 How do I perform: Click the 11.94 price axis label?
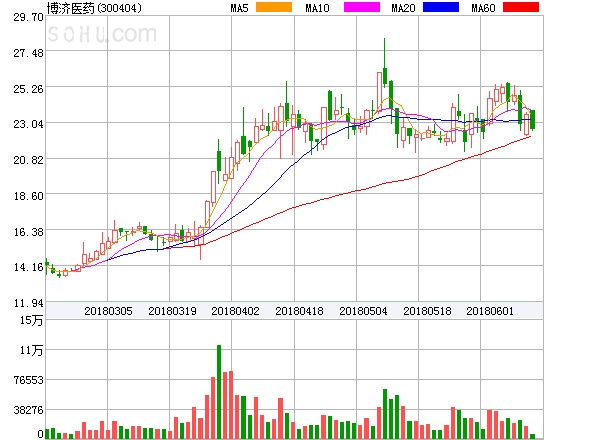point(29,303)
